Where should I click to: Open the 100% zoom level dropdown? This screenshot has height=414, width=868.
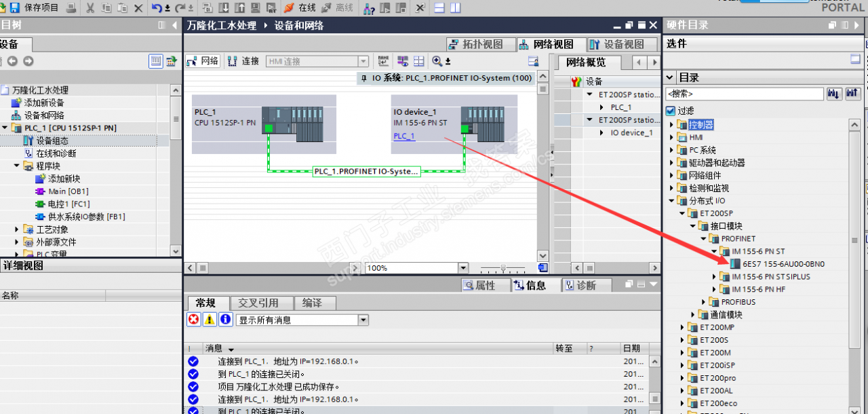point(462,268)
